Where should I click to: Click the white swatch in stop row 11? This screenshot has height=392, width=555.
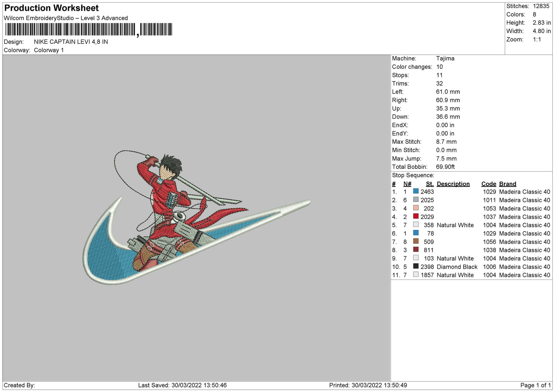[x=416, y=275]
